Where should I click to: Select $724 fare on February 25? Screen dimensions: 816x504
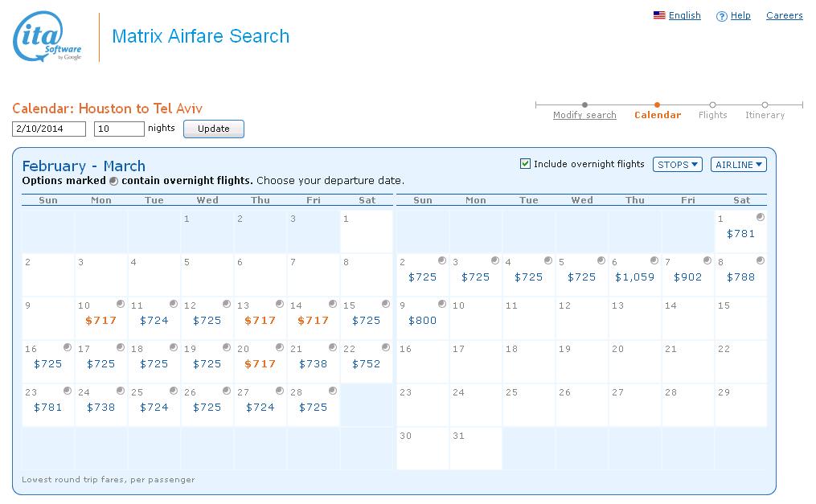(154, 408)
